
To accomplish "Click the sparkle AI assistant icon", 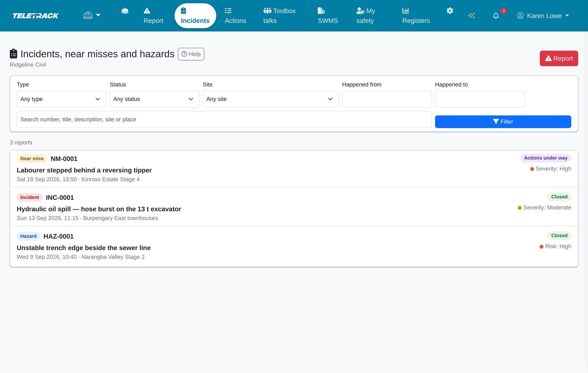I will (x=472, y=15).
